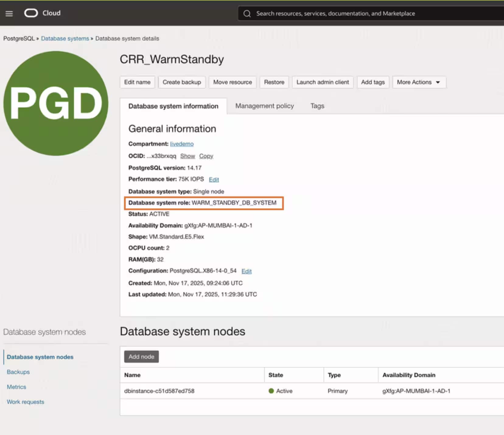Click the Status ACTIVE text
The width and height of the screenshot is (504, 435).
pyautogui.click(x=159, y=214)
